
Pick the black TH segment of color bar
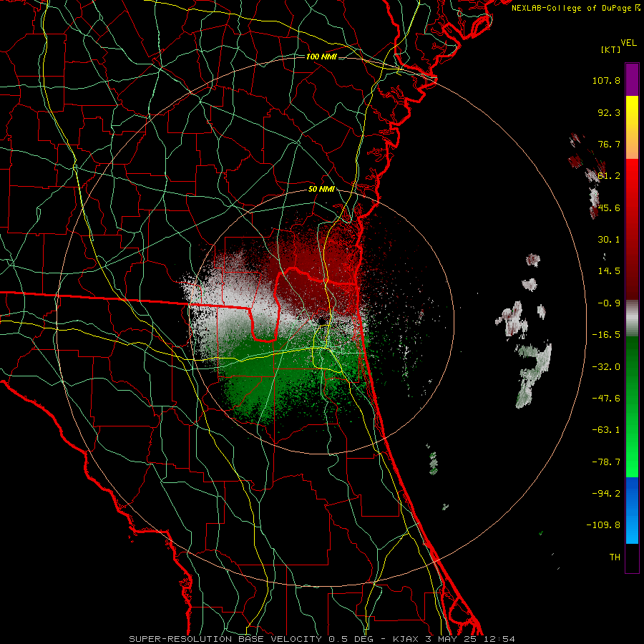pos(632,558)
